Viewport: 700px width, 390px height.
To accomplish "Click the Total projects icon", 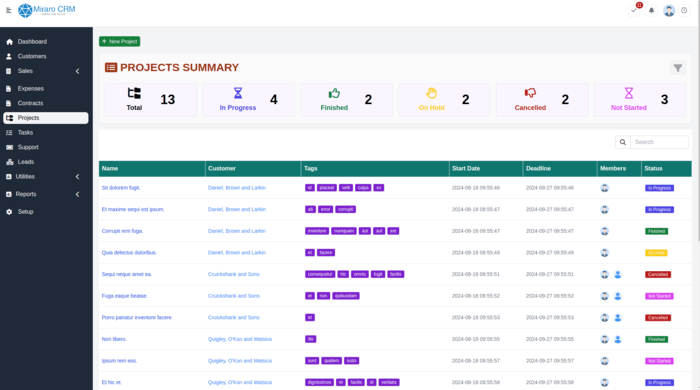I will coord(134,93).
